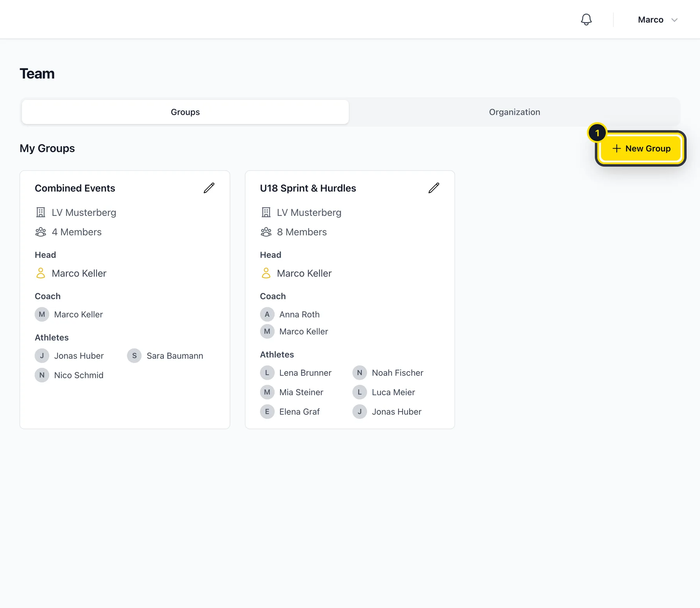Edit the U18 Sprint & Hurdles pencil

point(434,188)
